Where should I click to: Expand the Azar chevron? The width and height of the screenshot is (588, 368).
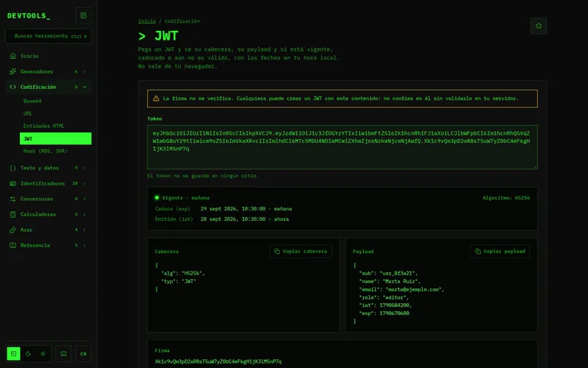(85, 230)
